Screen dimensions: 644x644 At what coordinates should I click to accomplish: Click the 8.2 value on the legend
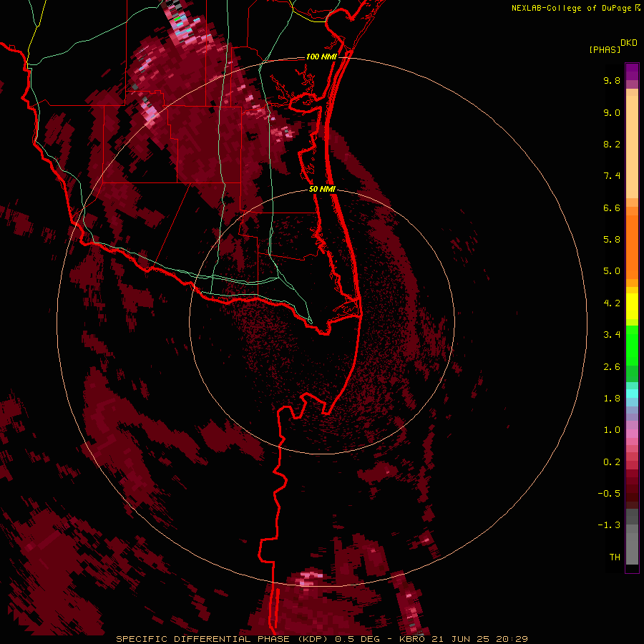[612, 144]
